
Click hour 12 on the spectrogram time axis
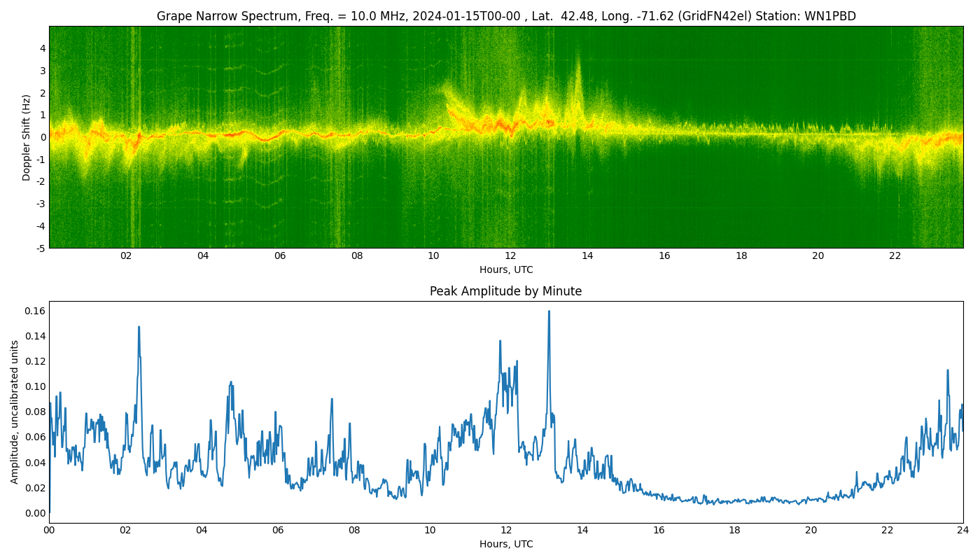510,256
